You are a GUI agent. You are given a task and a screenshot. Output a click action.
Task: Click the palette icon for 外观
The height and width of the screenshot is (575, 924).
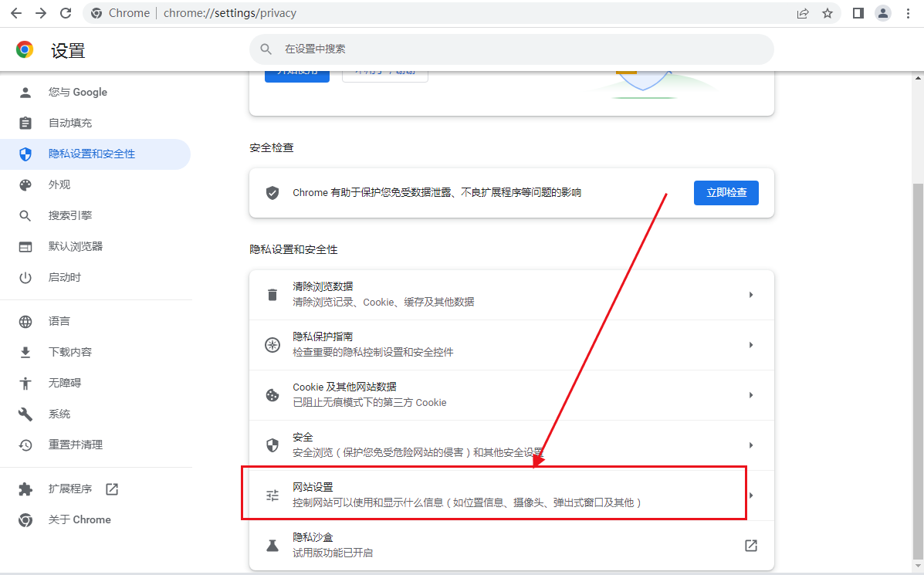coord(25,185)
